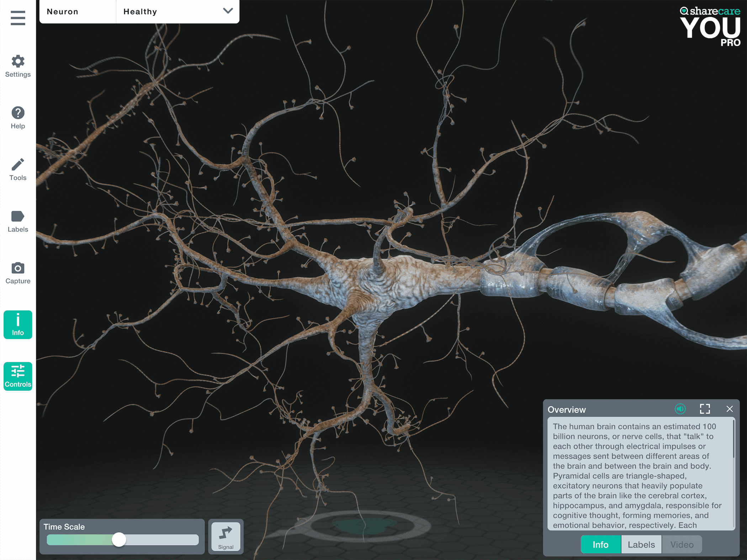Click the Help question mark icon
This screenshot has width=747, height=560.
tap(18, 118)
